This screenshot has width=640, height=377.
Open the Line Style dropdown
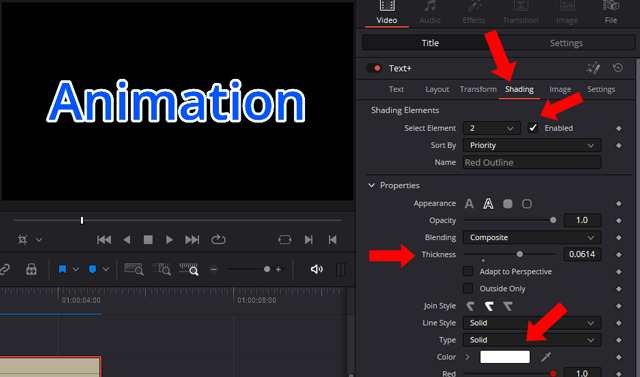coord(532,323)
